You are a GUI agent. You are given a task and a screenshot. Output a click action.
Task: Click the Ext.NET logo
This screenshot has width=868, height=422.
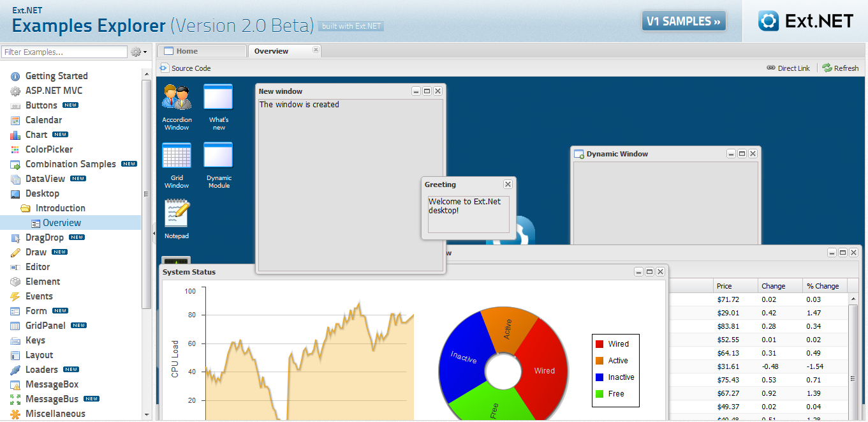805,21
